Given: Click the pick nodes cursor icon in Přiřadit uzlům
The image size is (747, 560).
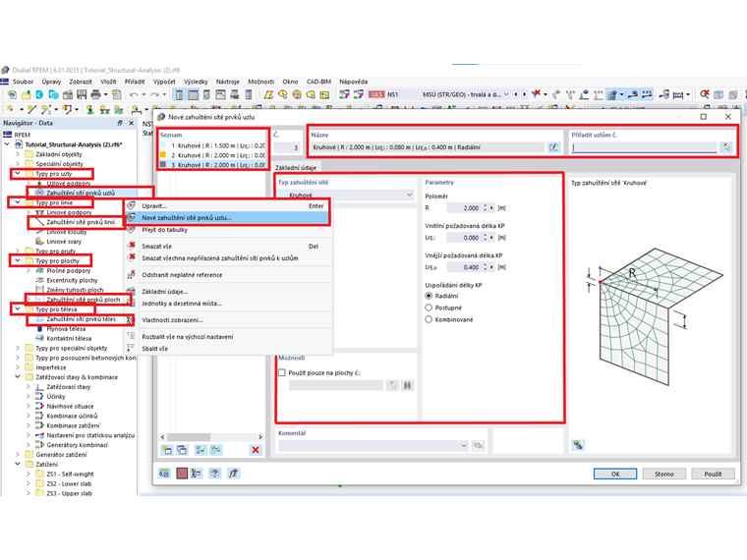Looking at the screenshot, I should click(x=726, y=147).
